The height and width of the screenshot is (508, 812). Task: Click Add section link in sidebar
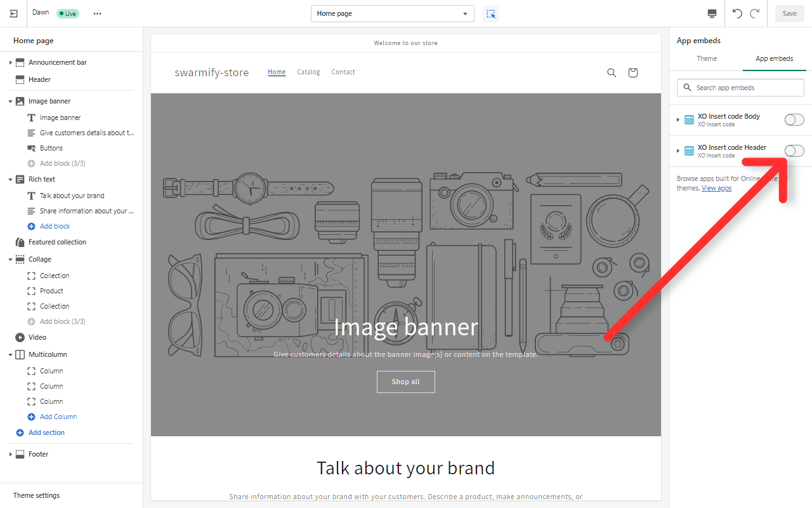[46, 432]
